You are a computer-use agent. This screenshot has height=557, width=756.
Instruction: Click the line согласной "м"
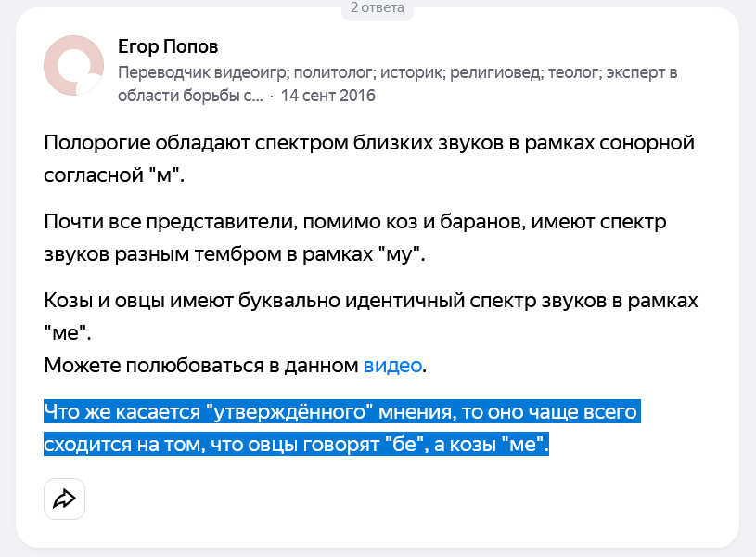click(x=114, y=175)
